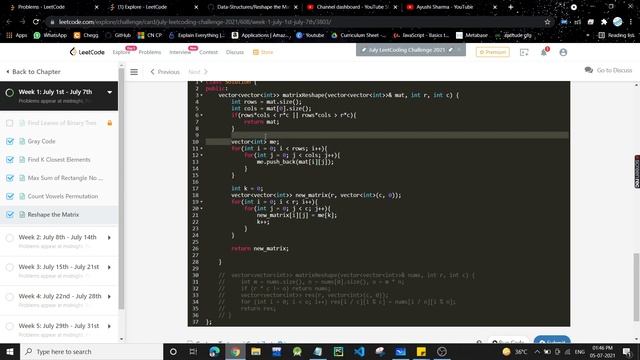Open Go to Discuss link

609,70
